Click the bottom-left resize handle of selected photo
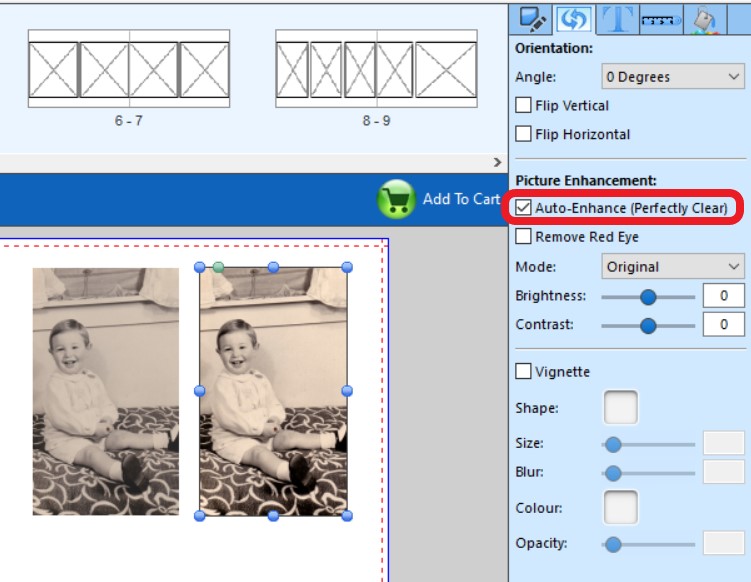Viewport: 751px width, 582px height. pos(200,516)
